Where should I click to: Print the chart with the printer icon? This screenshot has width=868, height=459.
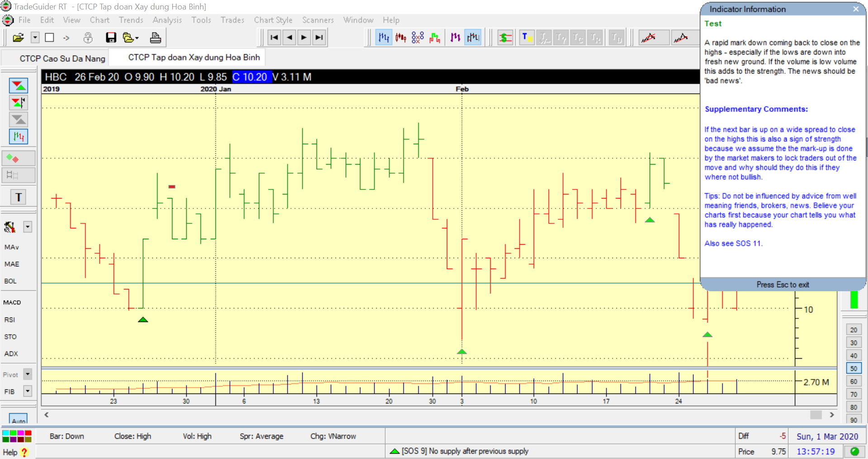point(155,38)
